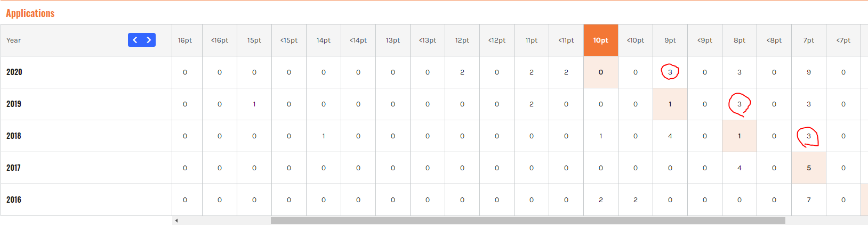Click the circled 3 in the 2020 row
The height and width of the screenshot is (232, 868).
pos(670,72)
